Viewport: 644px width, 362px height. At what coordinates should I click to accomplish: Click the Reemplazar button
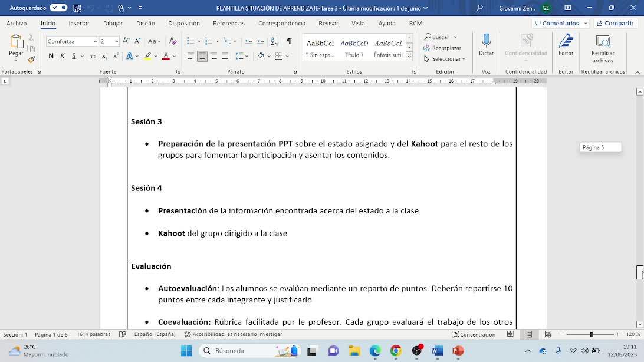click(x=442, y=48)
